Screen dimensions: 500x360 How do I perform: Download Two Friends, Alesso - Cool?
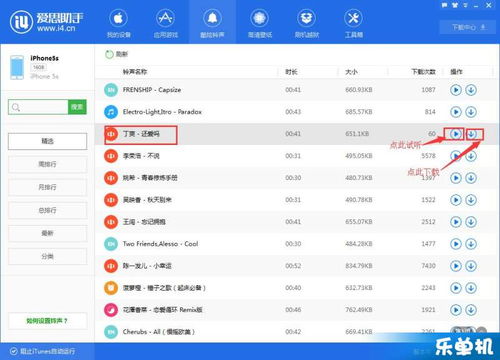471,244
